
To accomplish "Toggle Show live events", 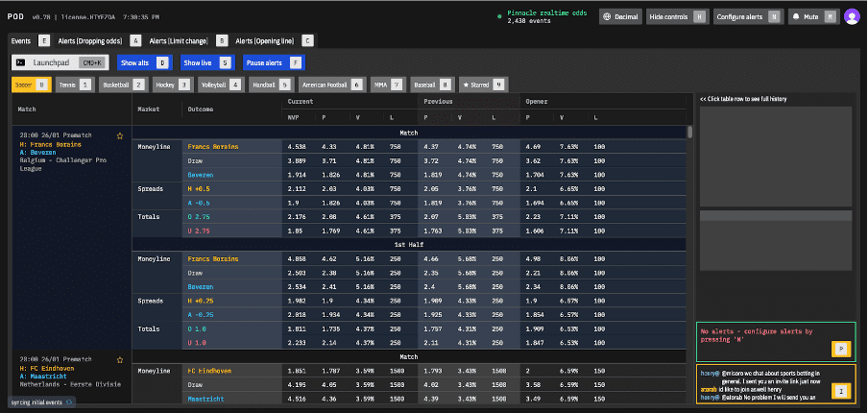I will coord(207,62).
